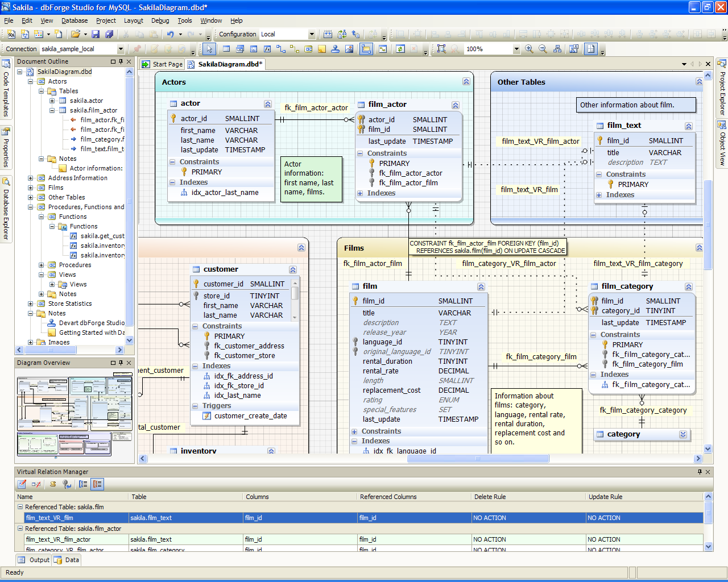Viewport: 728px width, 582px height.
Task: Expand the category table chevron
Action: [683, 434]
